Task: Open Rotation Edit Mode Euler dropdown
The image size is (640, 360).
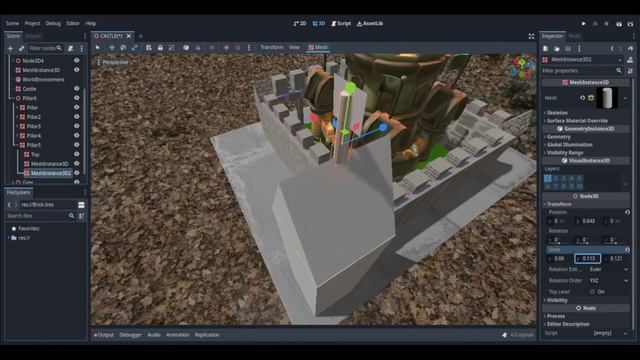Action: [x=609, y=269]
